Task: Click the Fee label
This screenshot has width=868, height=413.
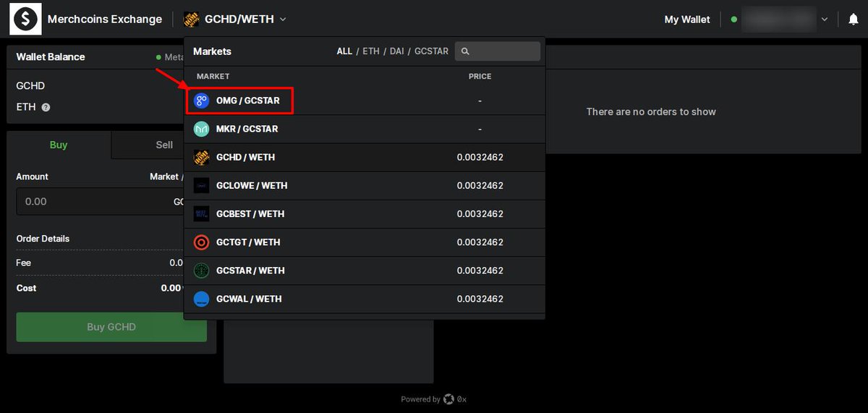Action: pos(24,263)
